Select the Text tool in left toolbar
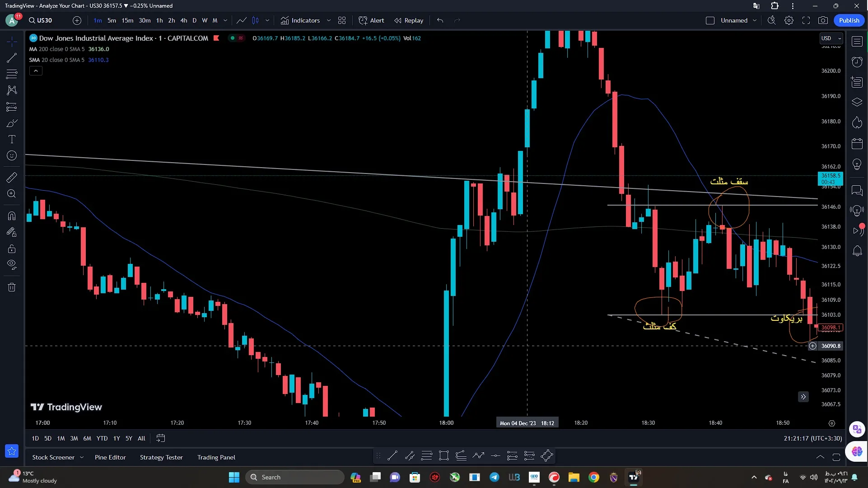This screenshot has height=488, width=868. (12, 139)
